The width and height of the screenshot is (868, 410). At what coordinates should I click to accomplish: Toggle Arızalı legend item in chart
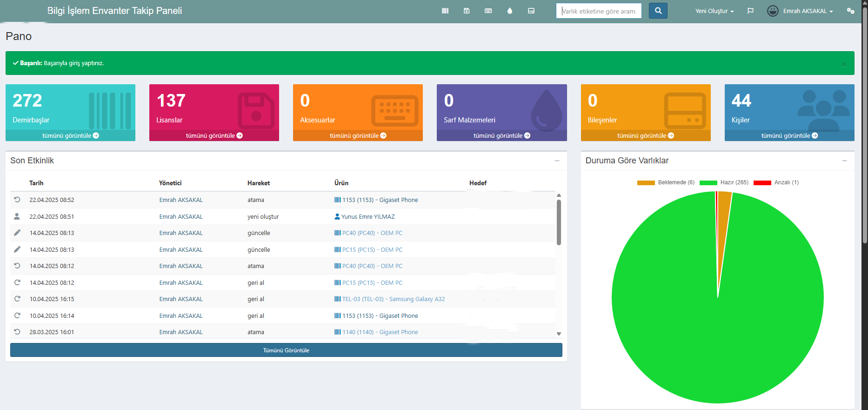click(x=776, y=182)
